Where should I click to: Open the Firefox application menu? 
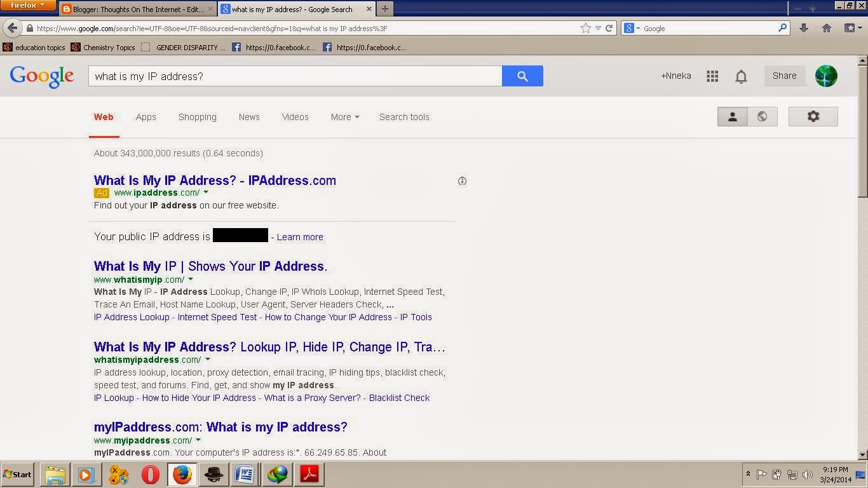pos(28,5)
